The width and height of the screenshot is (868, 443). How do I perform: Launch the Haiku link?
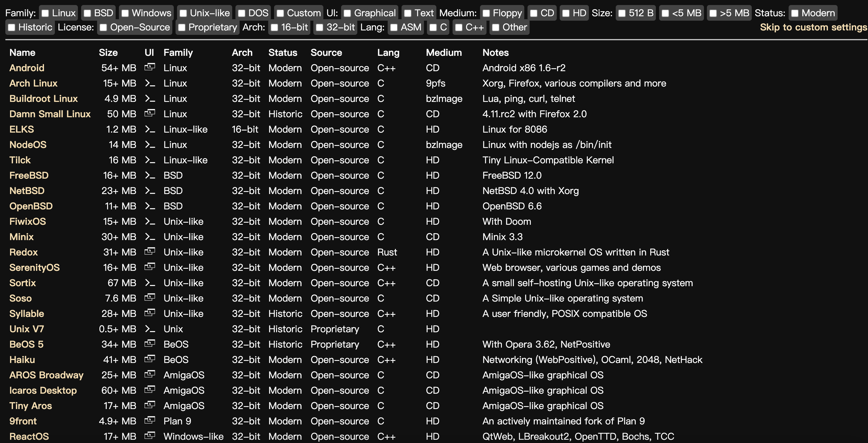22,360
